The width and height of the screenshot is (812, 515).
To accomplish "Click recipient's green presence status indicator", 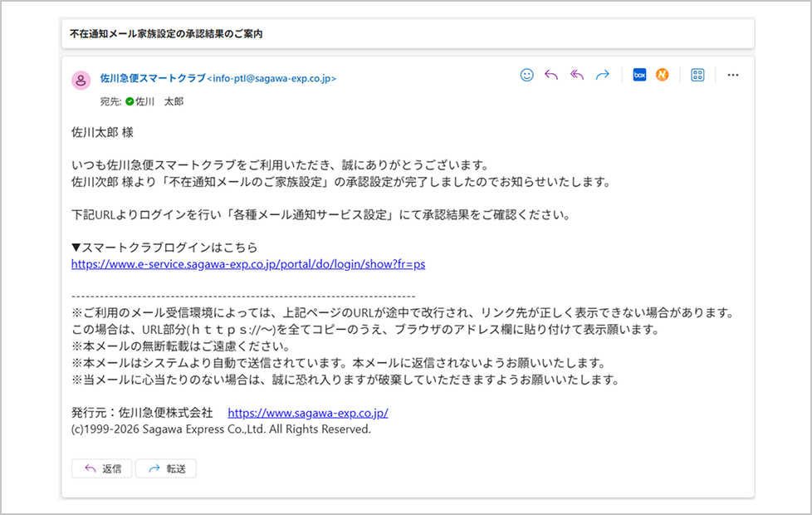I will click(x=130, y=101).
